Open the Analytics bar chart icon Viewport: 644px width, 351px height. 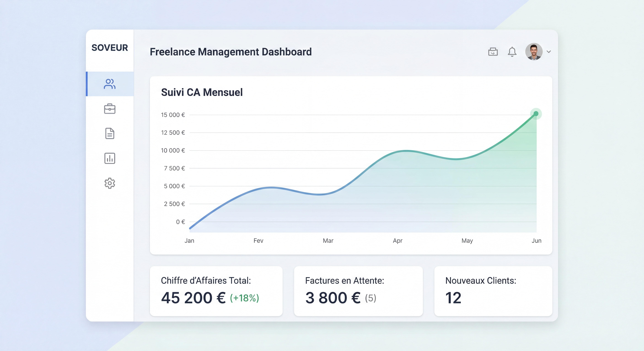[110, 158]
